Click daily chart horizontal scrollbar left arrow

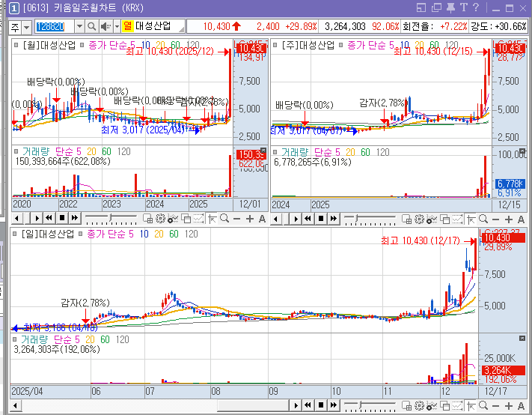coord(15,405)
